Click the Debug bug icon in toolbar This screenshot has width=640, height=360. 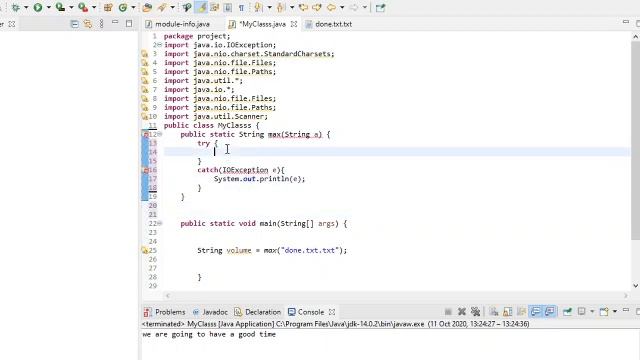(16, 7)
